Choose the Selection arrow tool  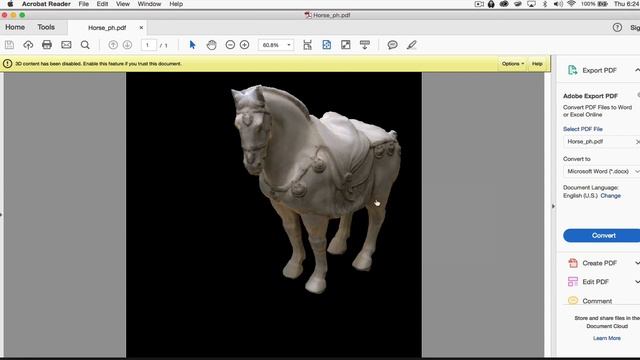click(192, 45)
